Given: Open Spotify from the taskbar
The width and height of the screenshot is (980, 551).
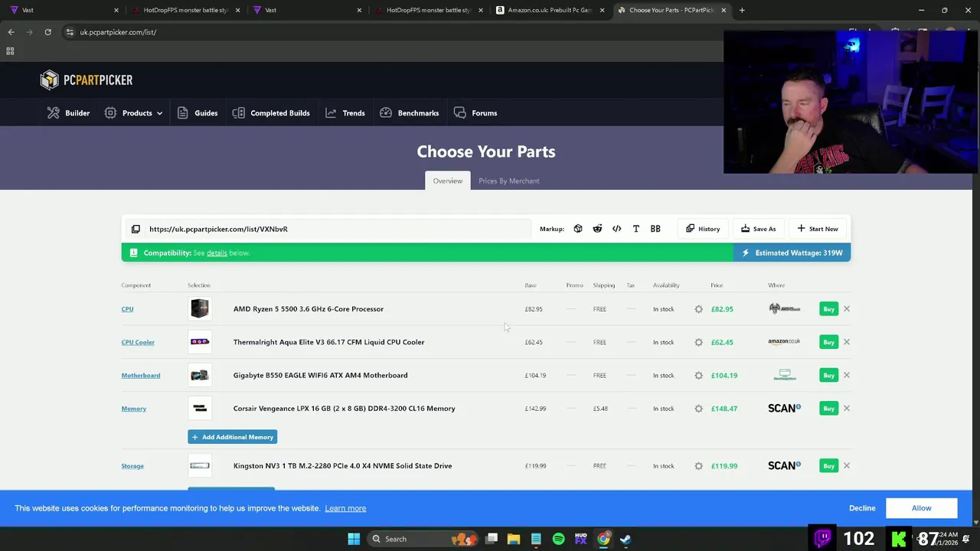Looking at the screenshot, I should (x=558, y=539).
